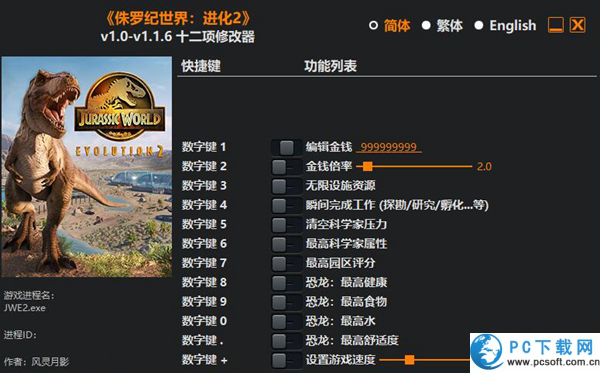The image size is (600, 373).
Task: Toggle the 金钱倍率 switch
Action: [x=287, y=167]
